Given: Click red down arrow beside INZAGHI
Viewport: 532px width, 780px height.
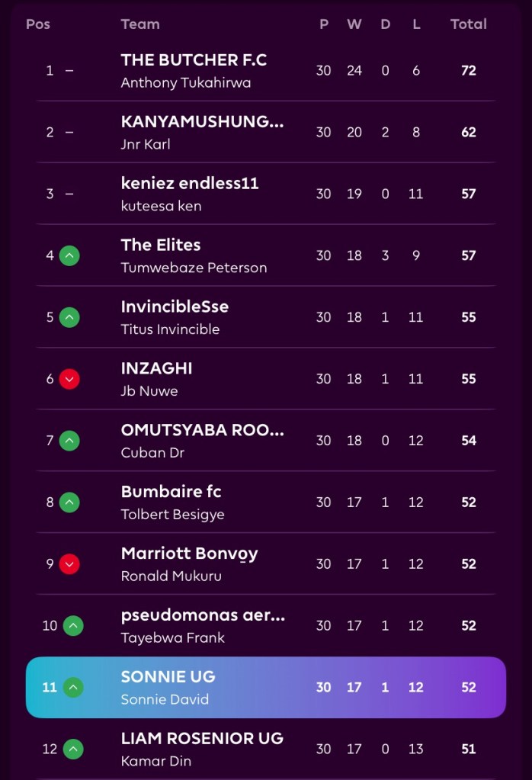Looking at the screenshot, I should pyautogui.click(x=69, y=379).
